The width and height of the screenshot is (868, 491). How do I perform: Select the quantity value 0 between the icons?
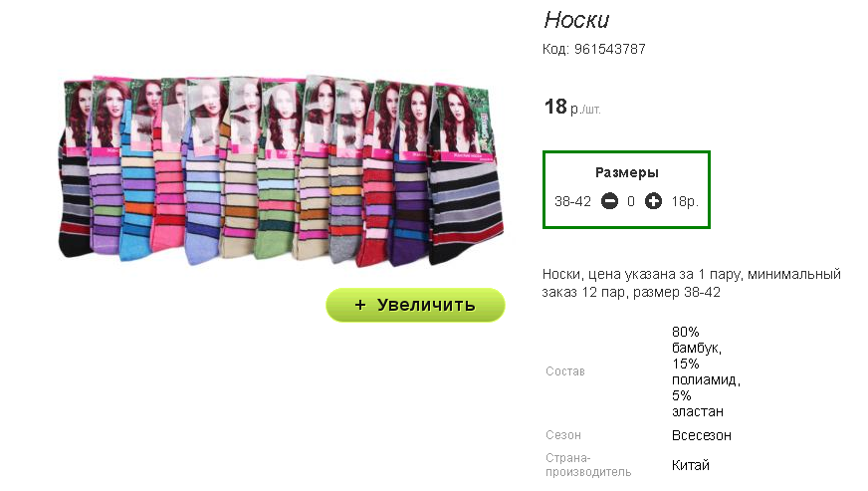631,202
